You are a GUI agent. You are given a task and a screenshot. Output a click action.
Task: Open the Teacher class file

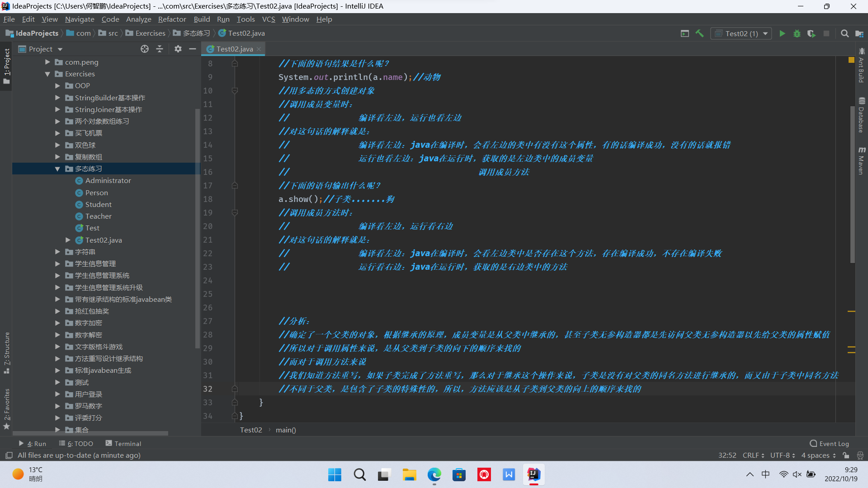[x=98, y=216]
